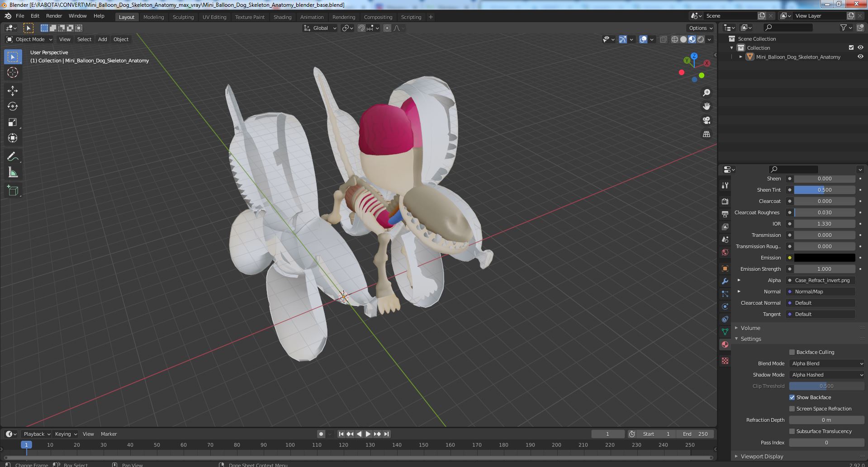The height and width of the screenshot is (467, 868).
Task: Open the File menu
Action: point(20,16)
